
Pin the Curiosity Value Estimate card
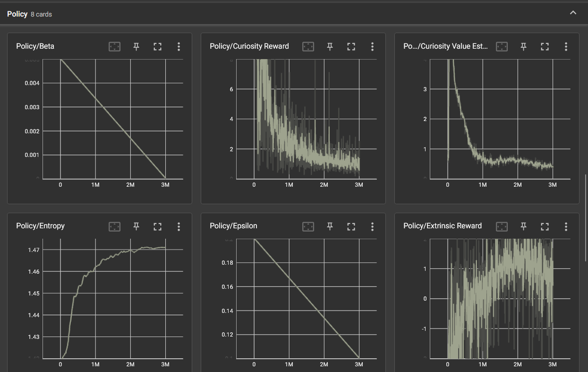523,46
